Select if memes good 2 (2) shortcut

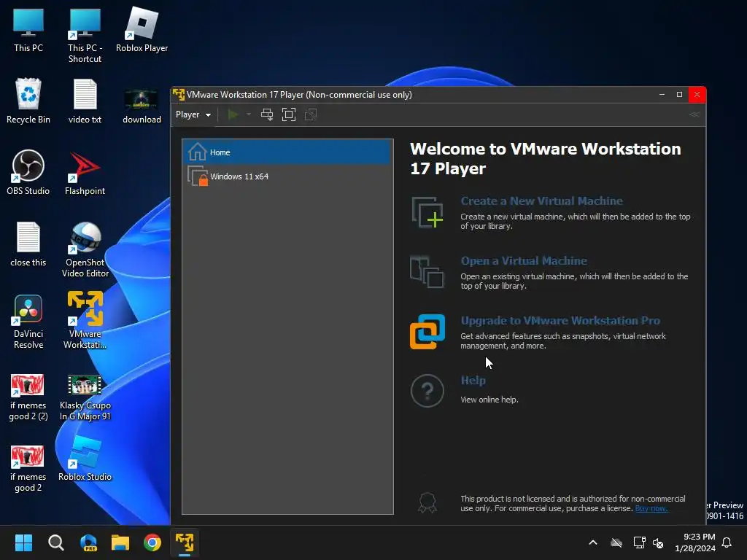[28, 397]
